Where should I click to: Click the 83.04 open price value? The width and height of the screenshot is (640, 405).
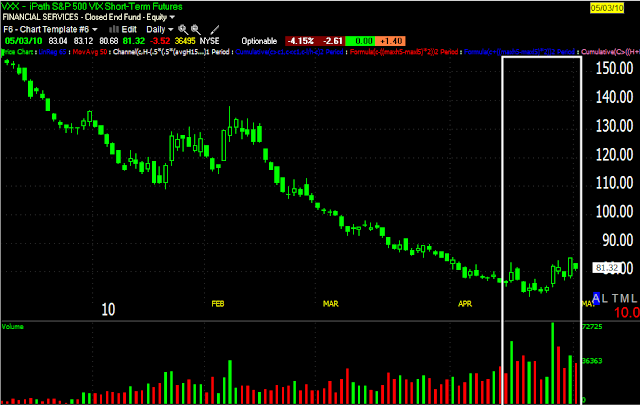pos(58,41)
